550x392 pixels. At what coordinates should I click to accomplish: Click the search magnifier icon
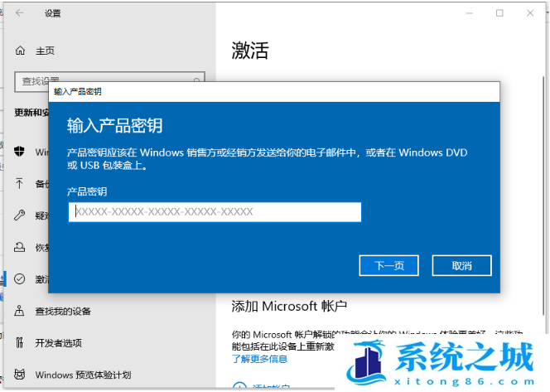197,80
